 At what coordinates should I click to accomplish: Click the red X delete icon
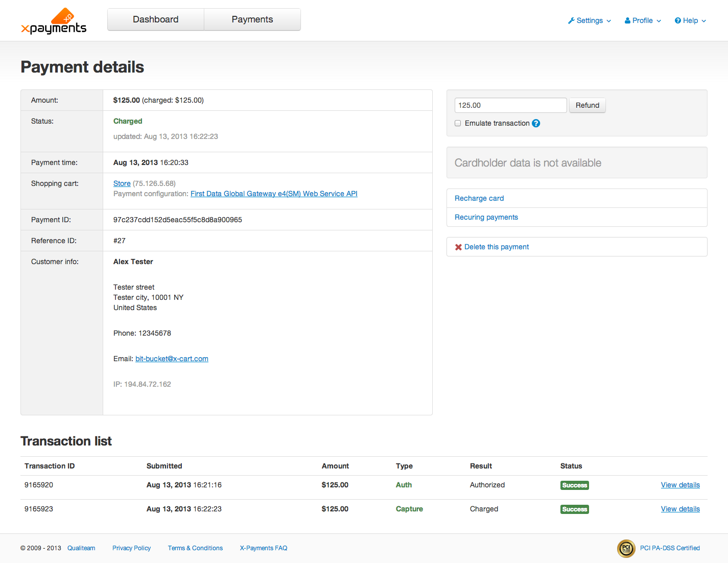click(x=458, y=247)
